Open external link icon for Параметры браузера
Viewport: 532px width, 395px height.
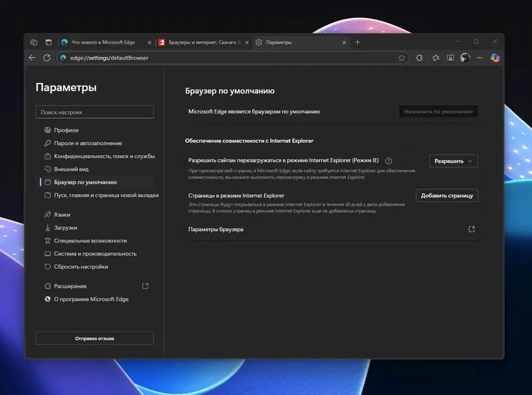(471, 229)
